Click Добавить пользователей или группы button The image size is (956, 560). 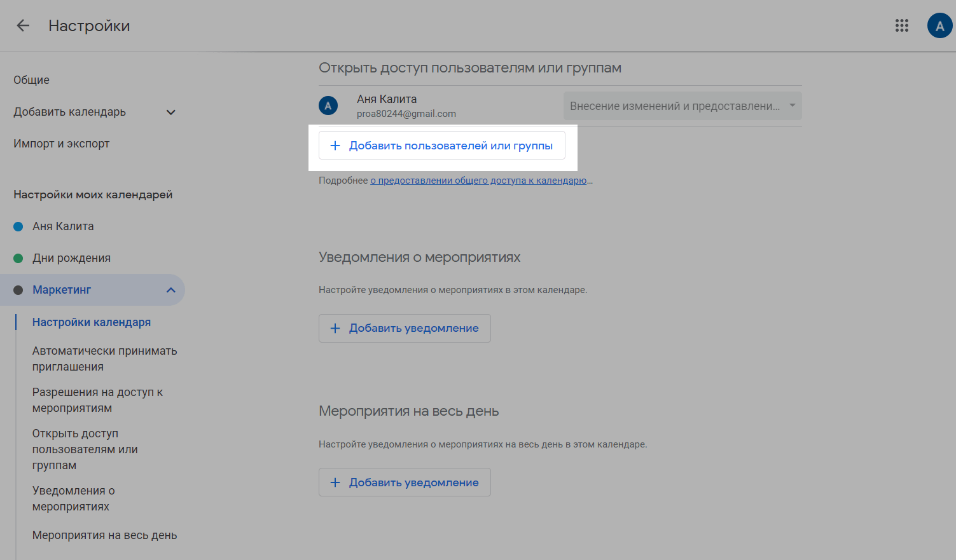click(x=442, y=146)
